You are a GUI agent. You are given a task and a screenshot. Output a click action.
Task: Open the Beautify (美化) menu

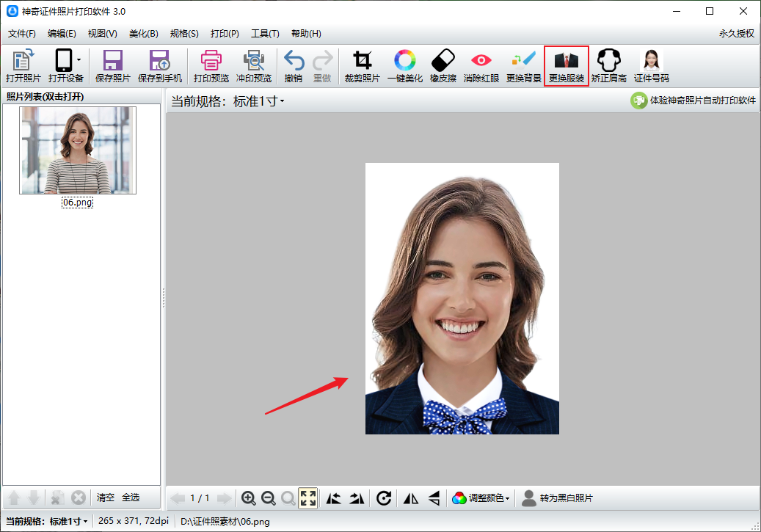(143, 34)
